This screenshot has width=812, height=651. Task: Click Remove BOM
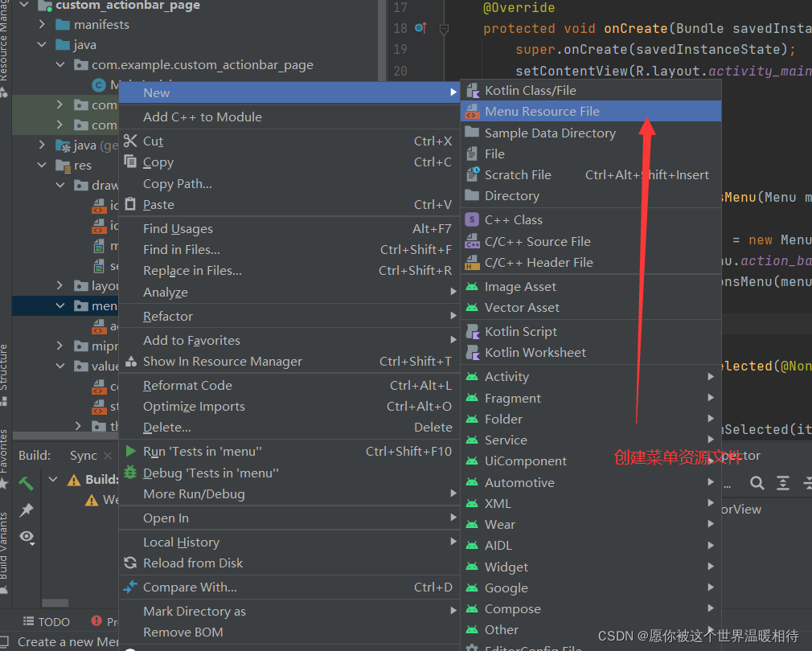click(289, 633)
